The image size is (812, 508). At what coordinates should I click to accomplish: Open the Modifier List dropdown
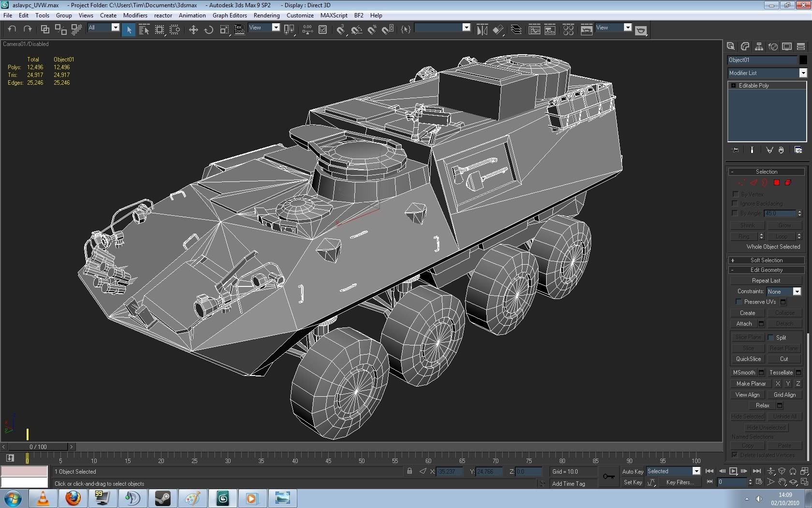point(803,73)
